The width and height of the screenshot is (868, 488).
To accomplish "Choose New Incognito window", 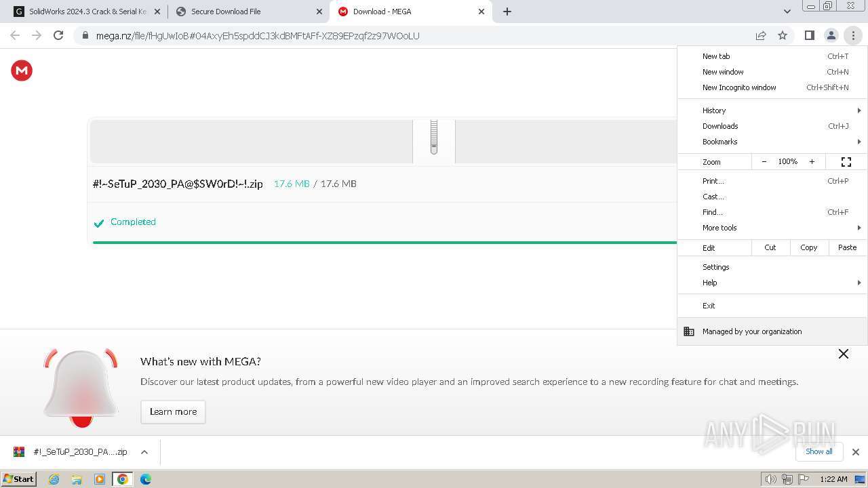I will (x=772, y=87).
